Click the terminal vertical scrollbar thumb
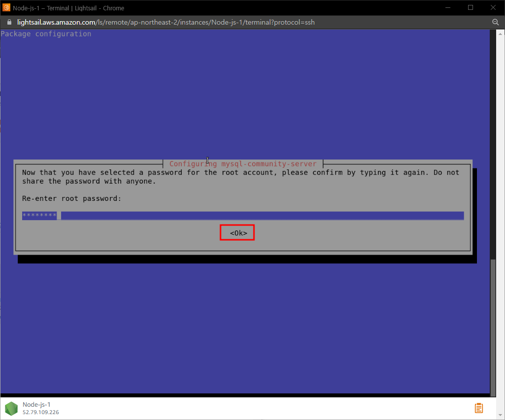Viewport: 505px width, 420px height. tap(493, 327)
